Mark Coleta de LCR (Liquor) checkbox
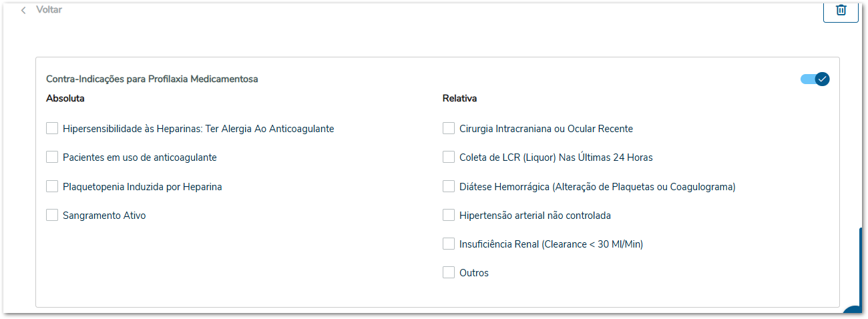 [449, 157]
